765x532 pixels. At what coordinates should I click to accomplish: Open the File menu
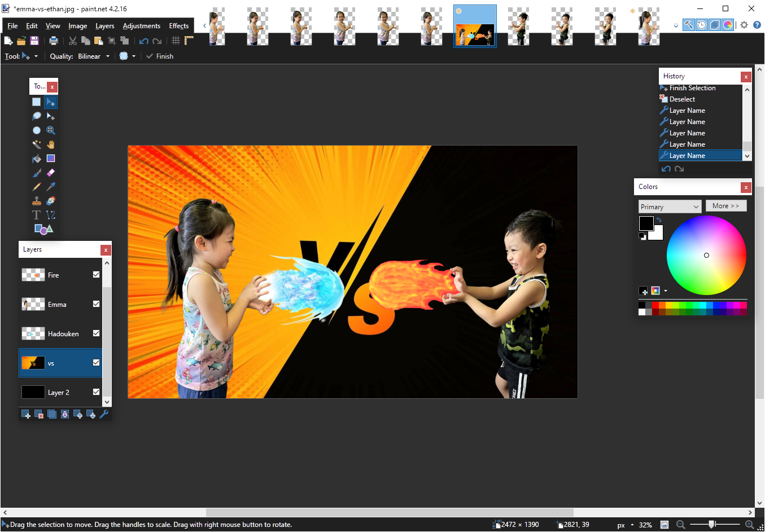pos(12,26)
